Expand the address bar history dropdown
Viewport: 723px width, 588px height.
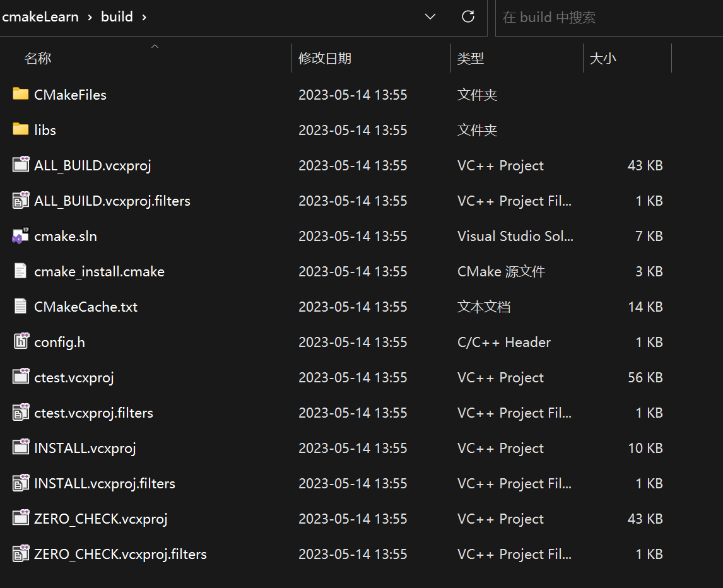(430, 16)
